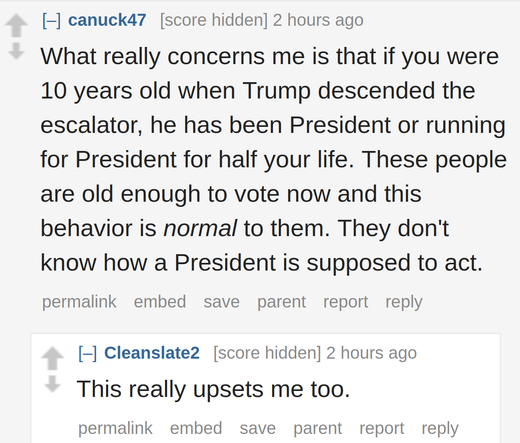Reply to Cleanslate2's comment
The image size is (520, 443).
(x=440, y=429)
